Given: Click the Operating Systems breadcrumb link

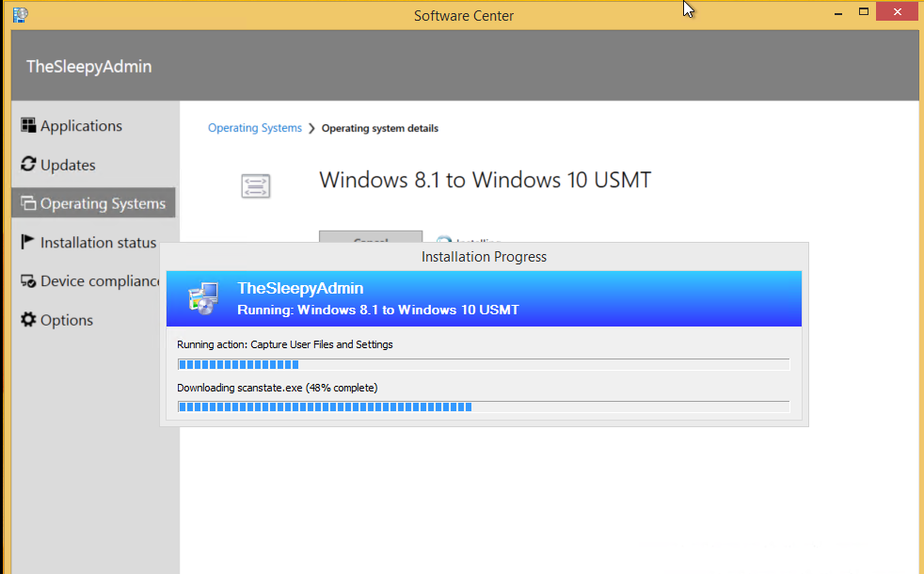Looking at the screenshot, I should pos(254,128).
